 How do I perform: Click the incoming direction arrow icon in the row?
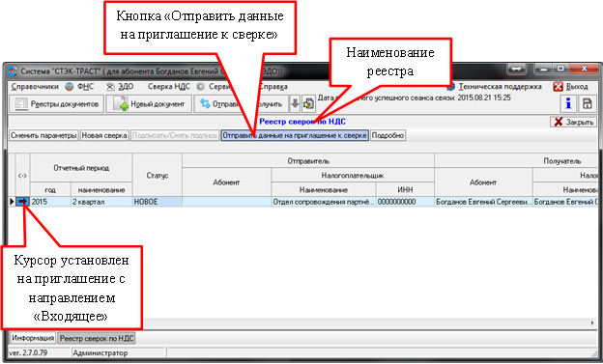(x=22, y=202)
